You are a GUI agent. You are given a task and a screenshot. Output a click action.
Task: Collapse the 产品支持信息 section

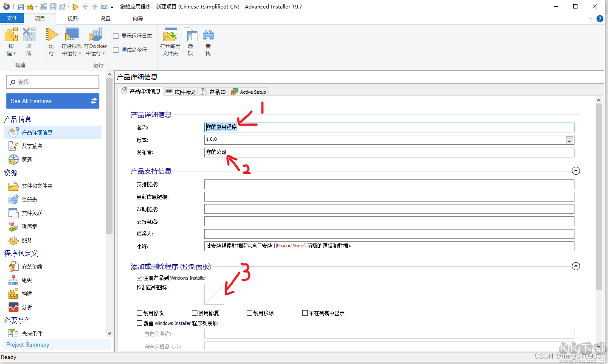point(576,171)
